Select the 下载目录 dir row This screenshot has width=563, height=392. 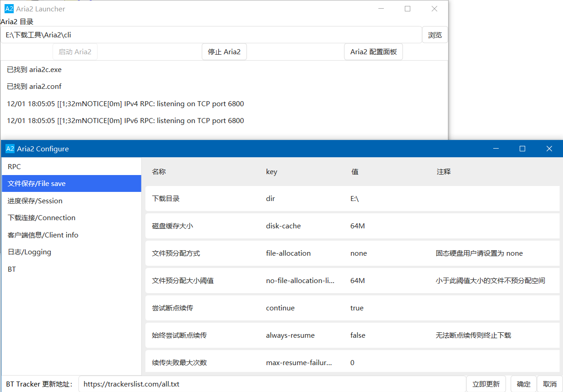tap(352, 199)
